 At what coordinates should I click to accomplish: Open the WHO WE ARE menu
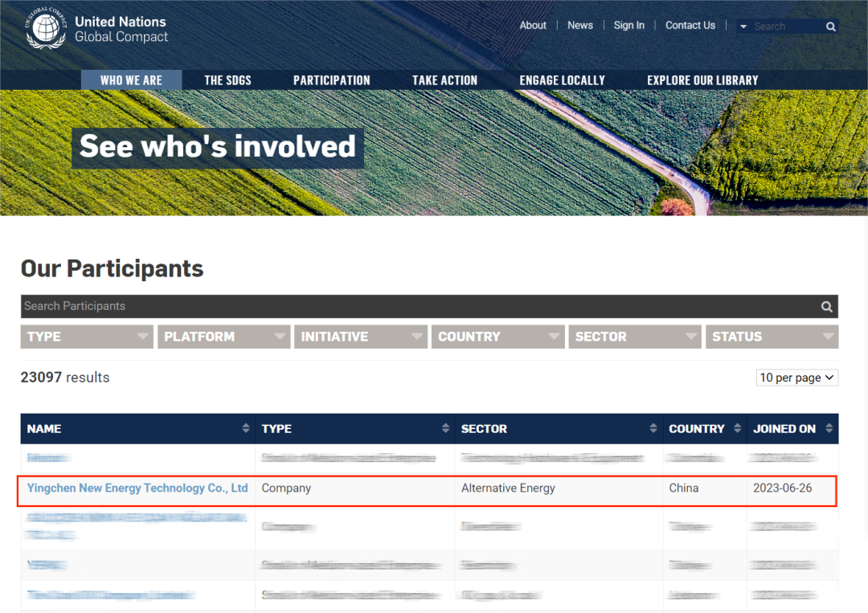(x=131, y=80)
